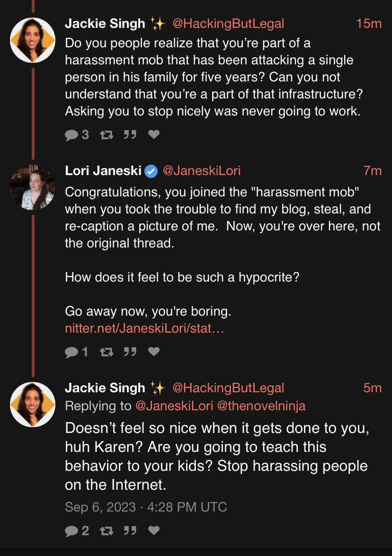Retweet Lori Janeski's tweet
This screenshot has width=392, height=556.
pyautogui.click(x=107, y=352)
